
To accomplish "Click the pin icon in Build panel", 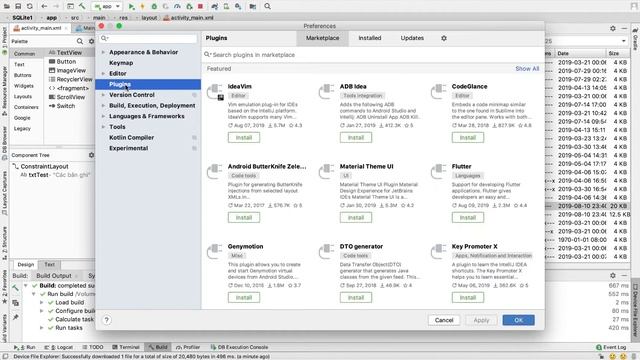I will point(16,317).
